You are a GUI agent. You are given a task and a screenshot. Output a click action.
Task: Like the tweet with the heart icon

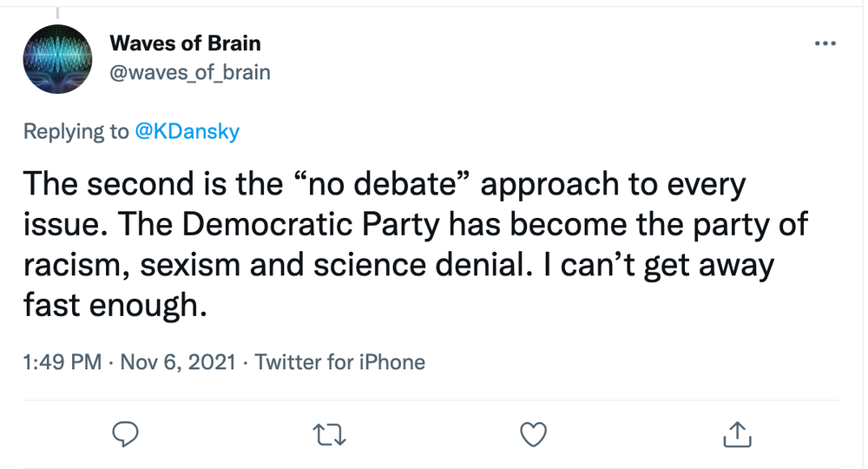(x=534, y=432)
